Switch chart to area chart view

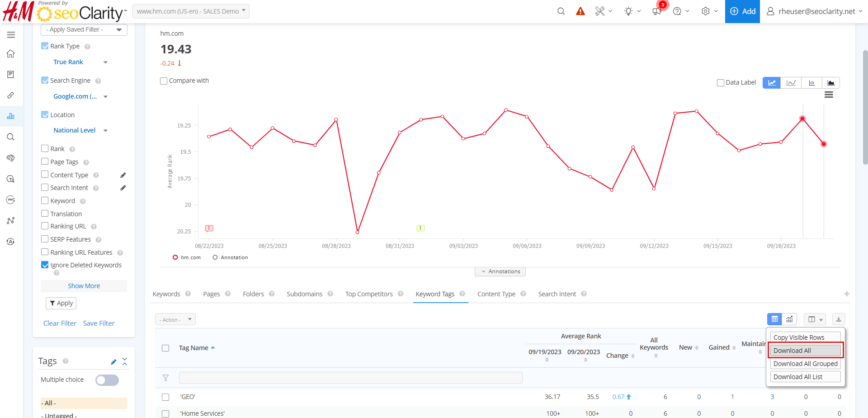(830, 83)
